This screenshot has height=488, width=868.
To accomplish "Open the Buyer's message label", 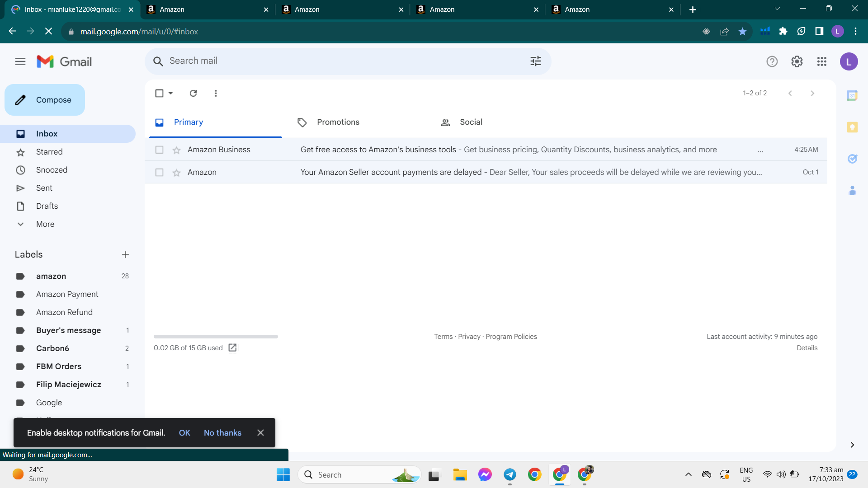I will click(68, 330).
